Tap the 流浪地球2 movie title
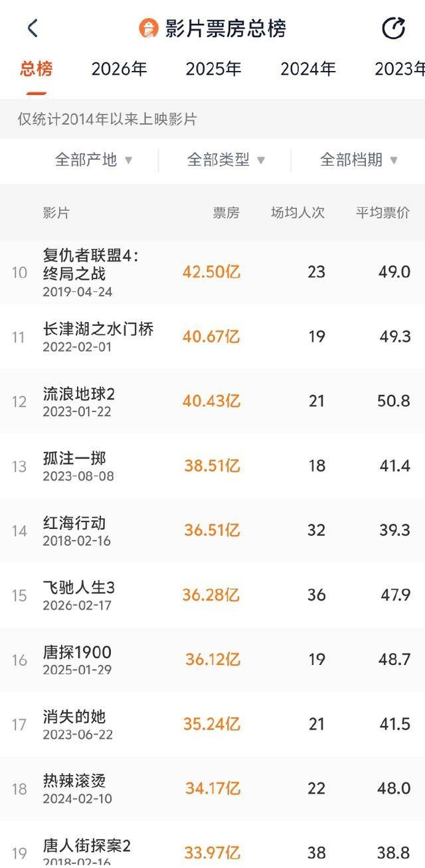 [79, 394]
